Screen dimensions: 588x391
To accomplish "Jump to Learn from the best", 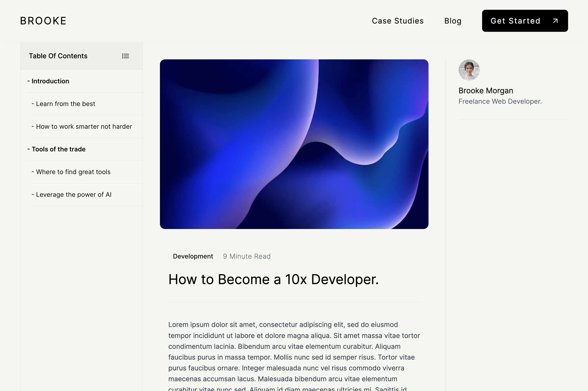I will pyautogui.click(x=65, y=104).
